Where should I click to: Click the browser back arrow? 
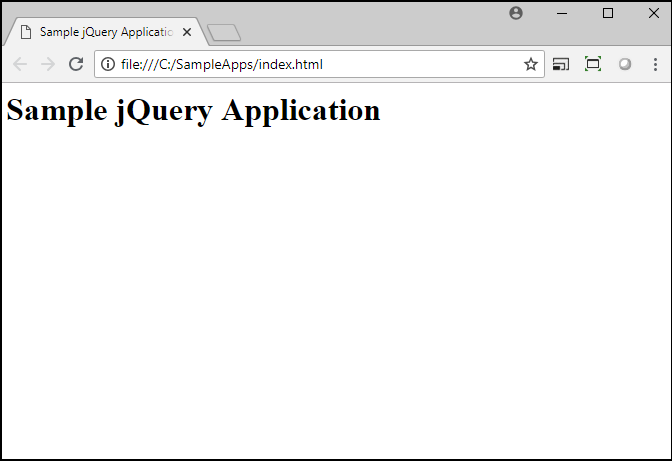point(20,64)
